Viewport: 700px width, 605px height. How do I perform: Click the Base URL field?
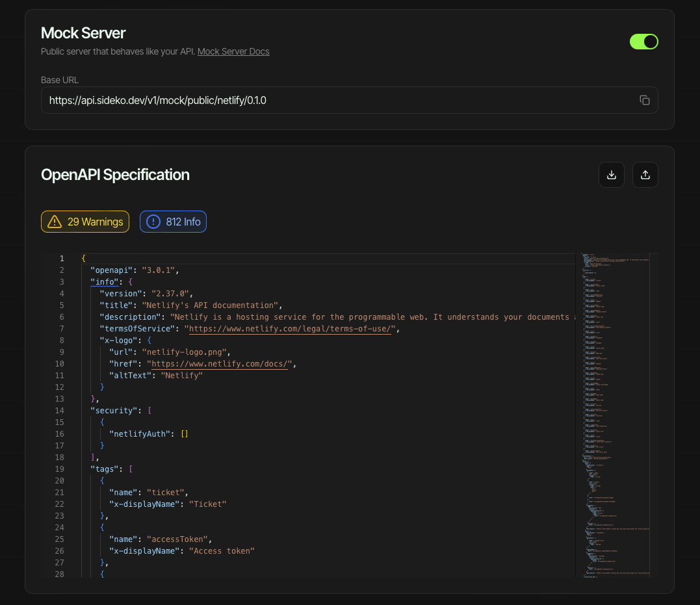(x=349, y=100)
